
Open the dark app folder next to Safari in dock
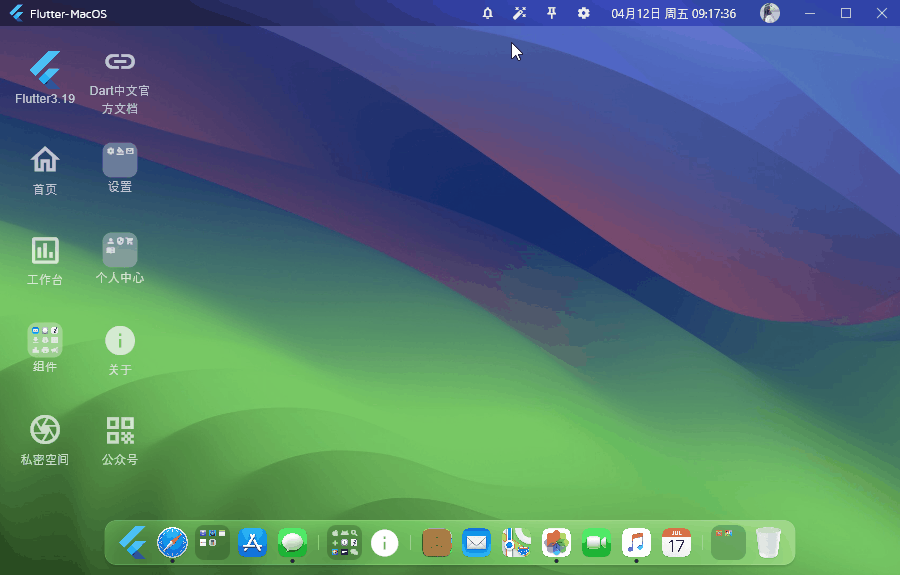[x=212, y=542]
